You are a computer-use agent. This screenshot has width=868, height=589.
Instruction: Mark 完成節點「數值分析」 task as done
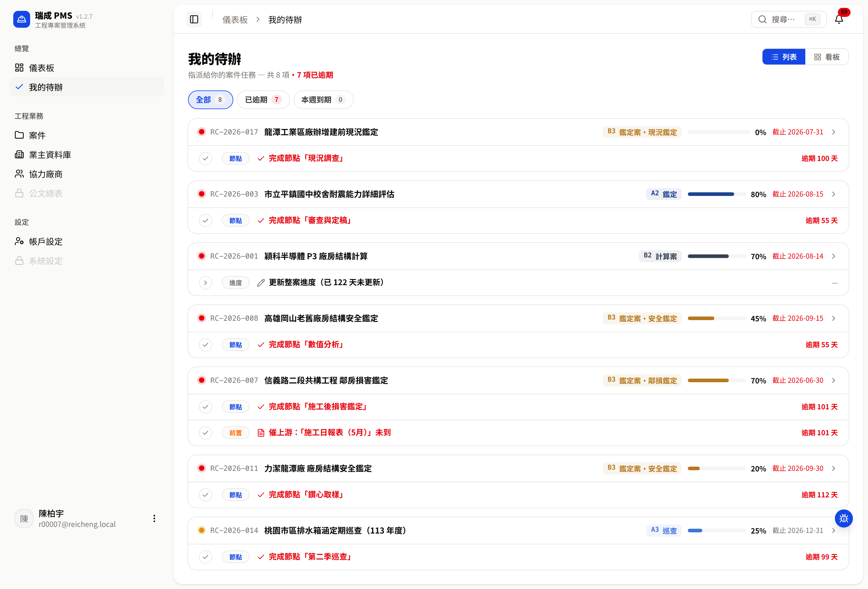pyautogui.click(x=206, y=345)
